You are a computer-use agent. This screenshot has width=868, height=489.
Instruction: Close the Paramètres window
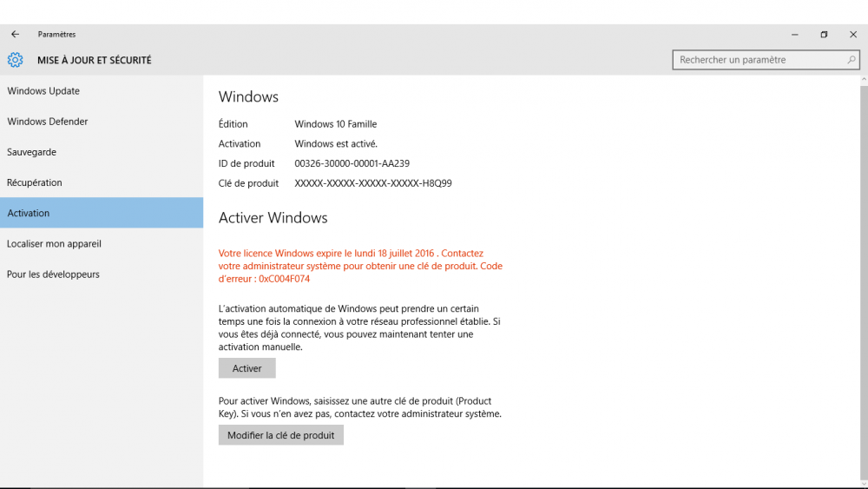pos(853,35)
